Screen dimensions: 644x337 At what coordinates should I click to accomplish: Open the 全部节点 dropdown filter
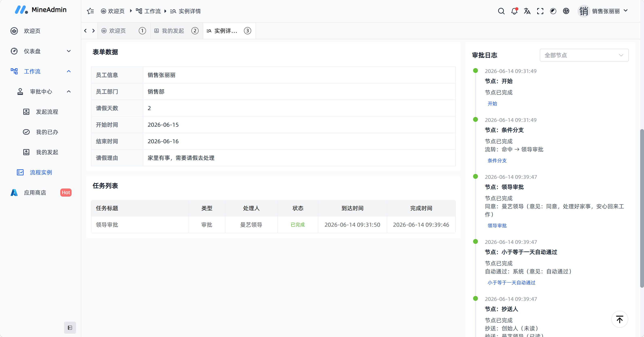(x=584, y=55)
